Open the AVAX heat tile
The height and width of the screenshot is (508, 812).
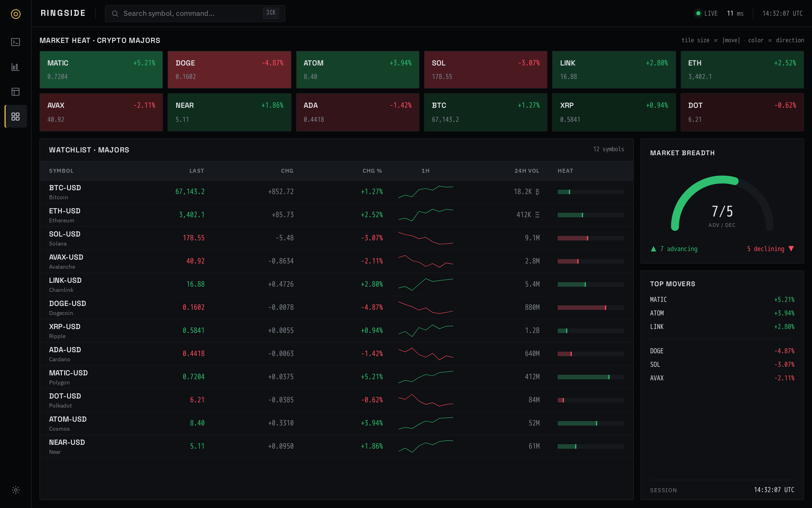click(x=101, y=112)
